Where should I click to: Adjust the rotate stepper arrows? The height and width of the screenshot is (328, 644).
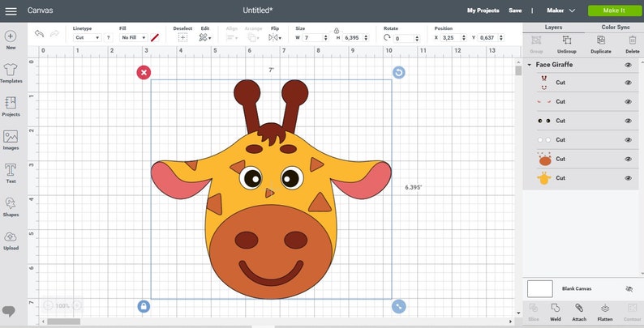coord(417,39)
